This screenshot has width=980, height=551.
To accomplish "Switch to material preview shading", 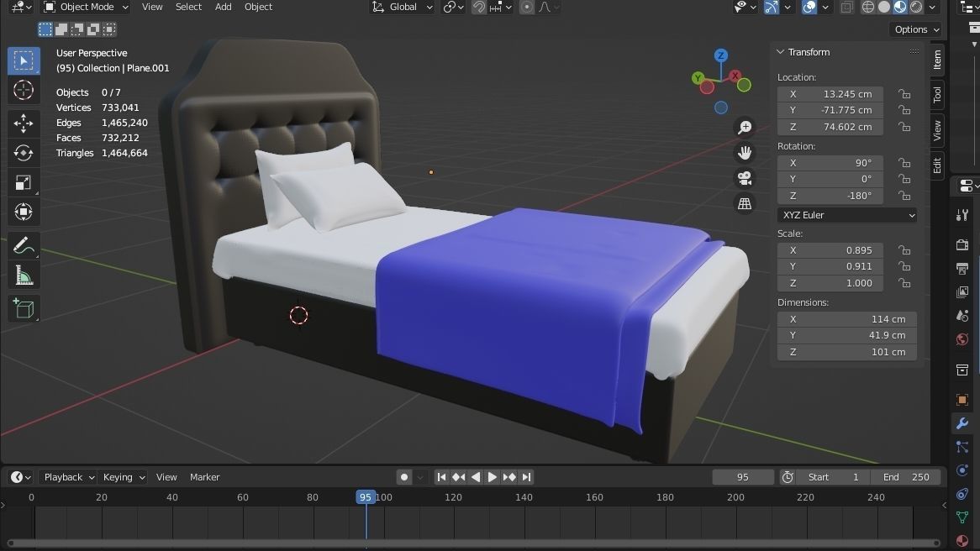I will [x=900, y=7].
